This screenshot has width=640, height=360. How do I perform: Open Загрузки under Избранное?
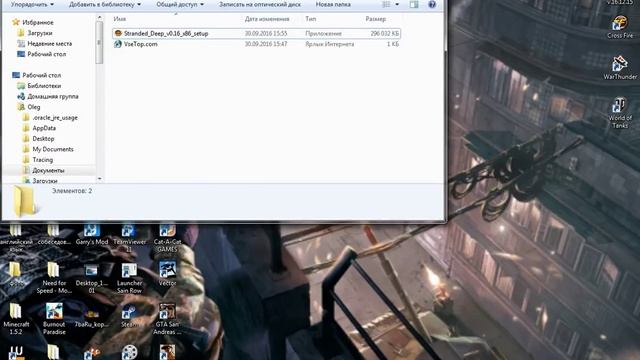click(35, 33)
